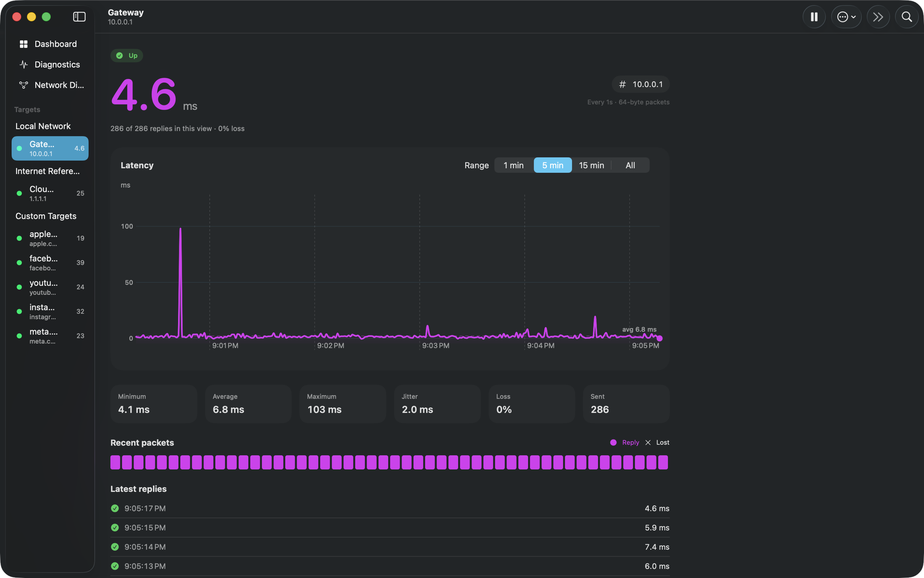This screenshot has width=924, height=578.
Task: Click the Loss 0% card
Action: click(x=532, y=404)
